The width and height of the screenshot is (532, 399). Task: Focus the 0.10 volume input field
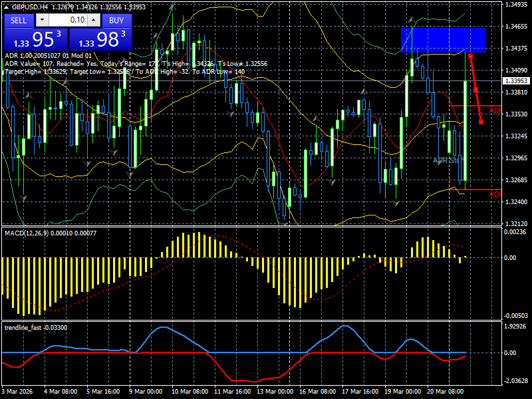[68, 20]
